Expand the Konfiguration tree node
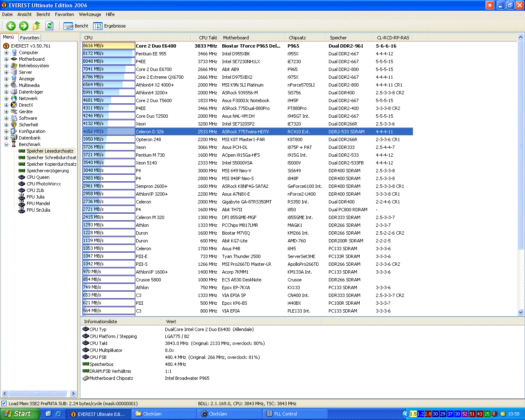Screen dimensions: 525x420 click(x=6, y=131)
